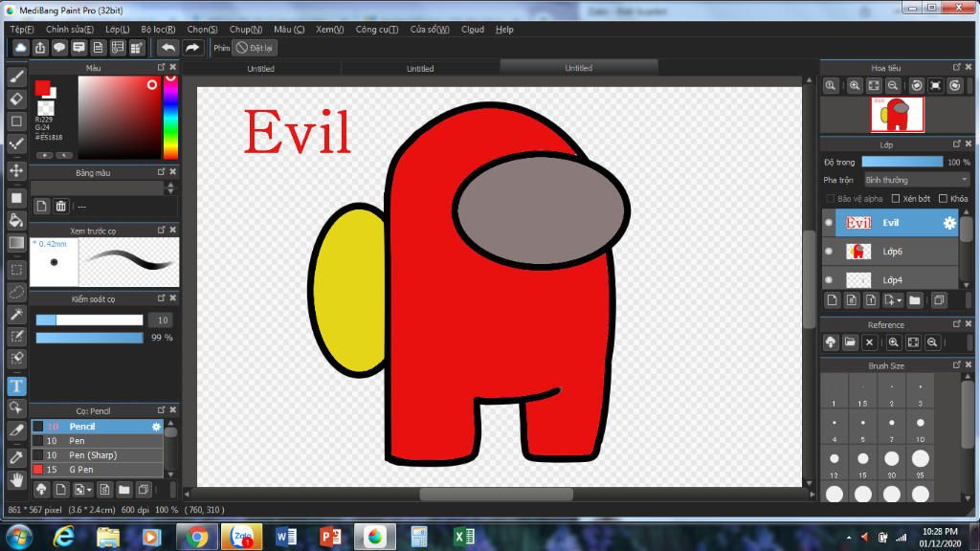Image resolution: width=980 pixels, height=551 pixels.
Task: Select the Eraser tool
Action: [17, 99]
